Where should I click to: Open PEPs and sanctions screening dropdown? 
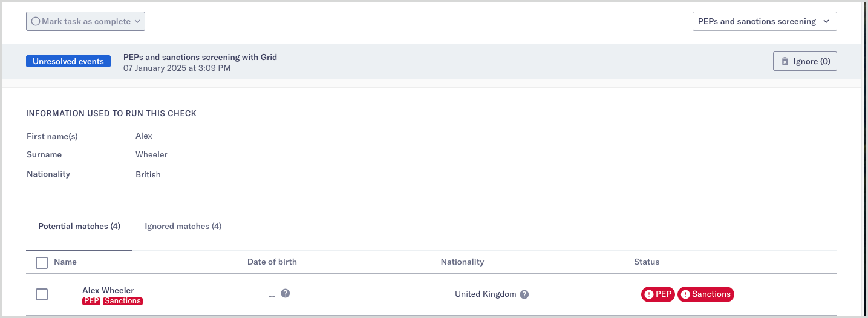coord(765,21)
